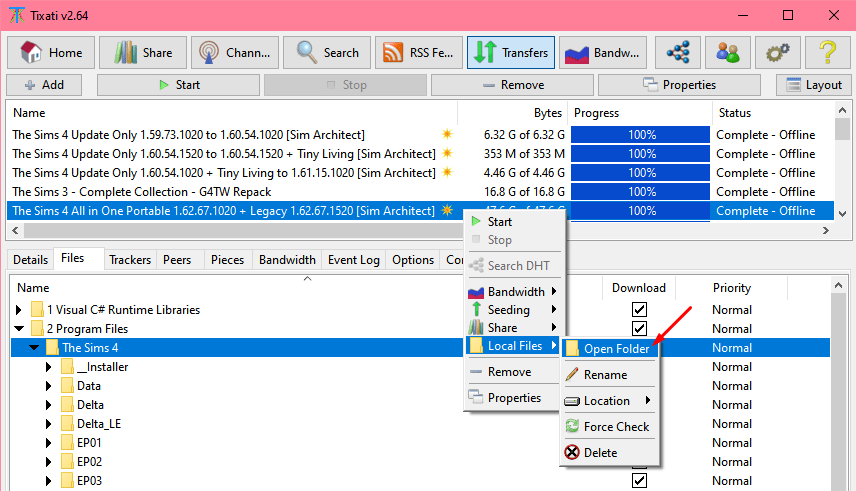
Task: Expand the Delta folder
Action: pyautogui.click(x=49, y=405)
